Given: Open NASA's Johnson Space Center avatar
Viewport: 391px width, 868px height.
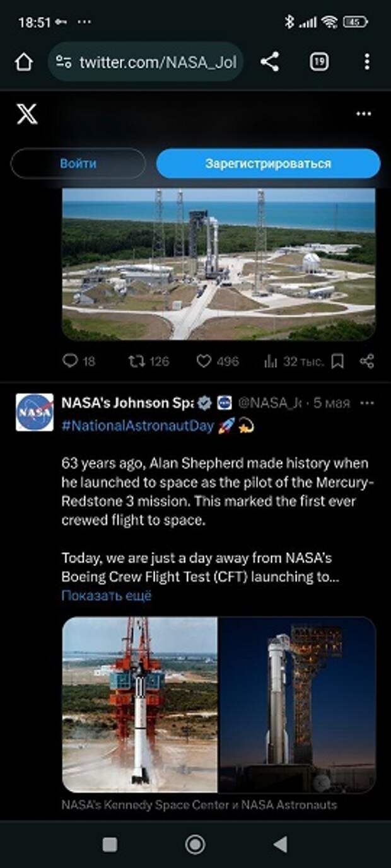Looking at the screenshot, I should (35, 412).
